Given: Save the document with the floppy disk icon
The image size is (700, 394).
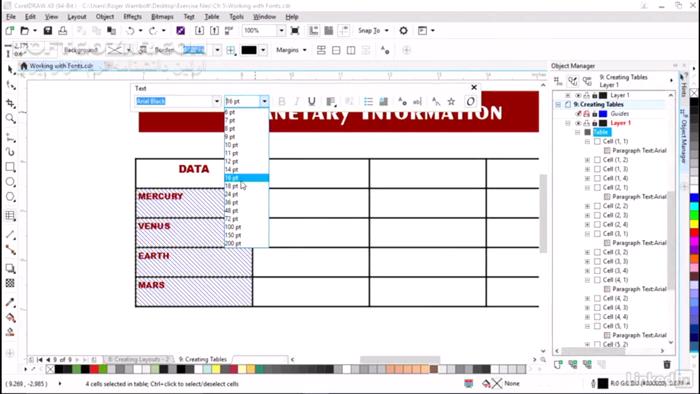Looking at the screenshot, I should click(47, 31).
